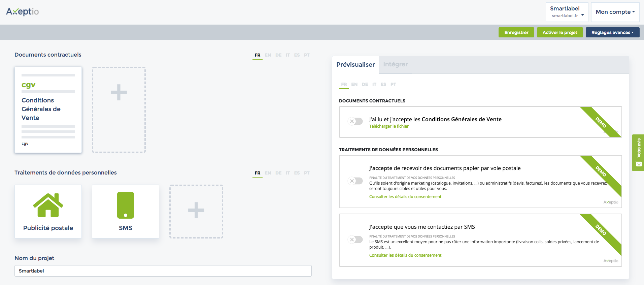Click the Nom du projet input field

coord(163,271)
